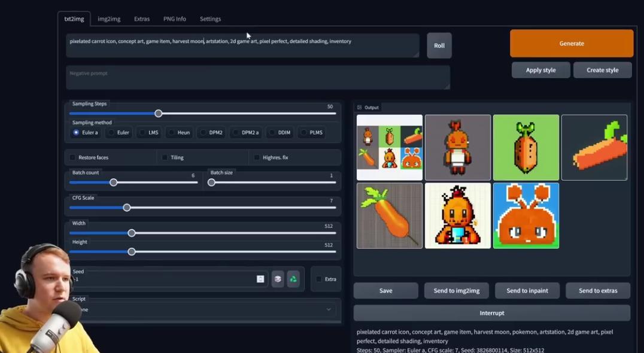This screenshot has width=644, height=353.
Task: Click the Roll button
Action: 439,45
